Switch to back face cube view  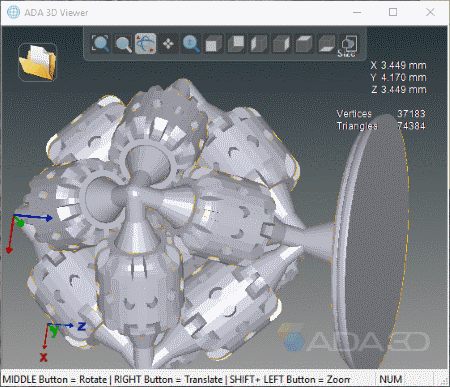[x=236, y=44]
